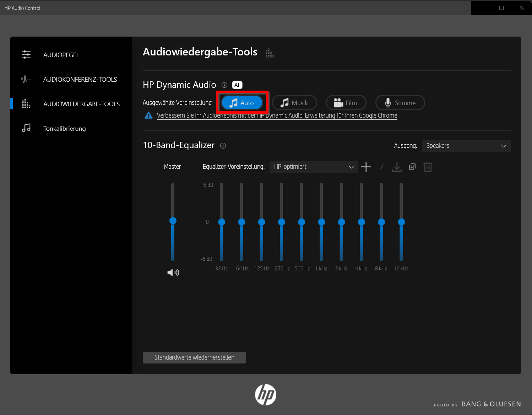Click the Tonkalibrierung music note icon

pyautogui.click(x=26, y=128)
